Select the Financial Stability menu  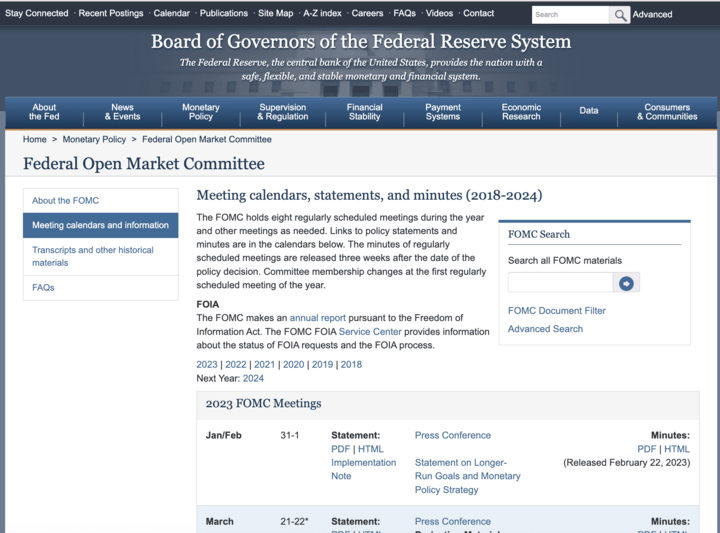coord(365,112)
